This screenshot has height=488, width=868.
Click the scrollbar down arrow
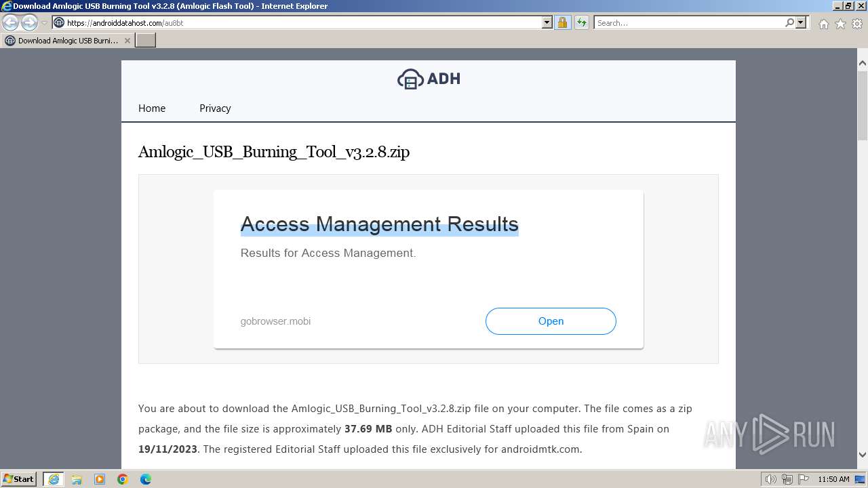863,455
